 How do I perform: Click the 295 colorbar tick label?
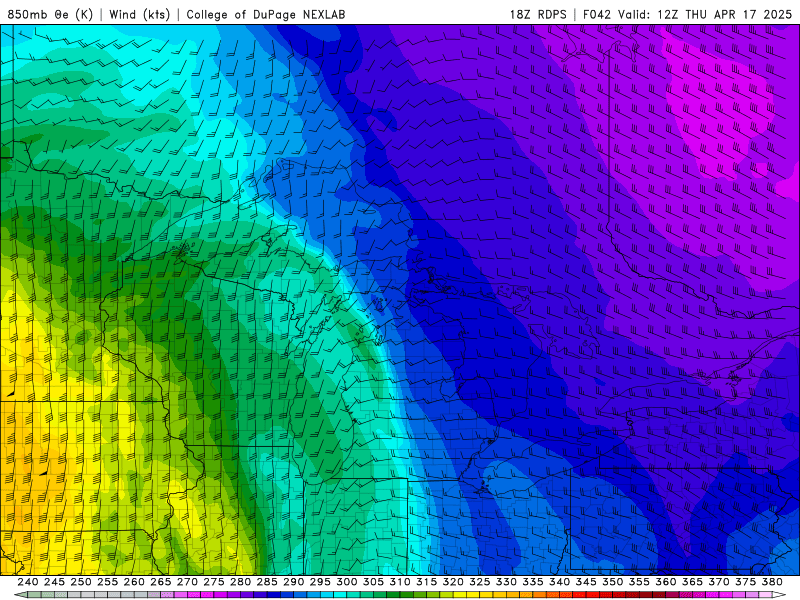pos(320,582)
